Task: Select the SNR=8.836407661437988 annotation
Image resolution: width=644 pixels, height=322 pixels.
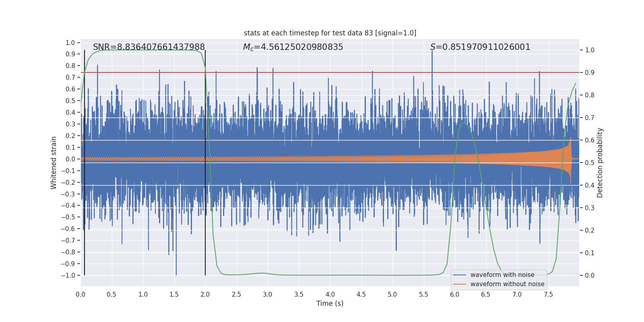Action: (149, 47)
